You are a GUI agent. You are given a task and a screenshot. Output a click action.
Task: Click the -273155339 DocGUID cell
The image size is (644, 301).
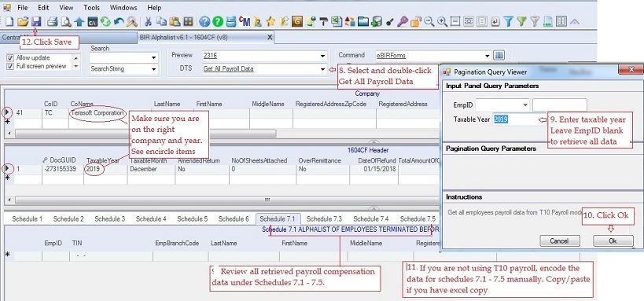62,169
